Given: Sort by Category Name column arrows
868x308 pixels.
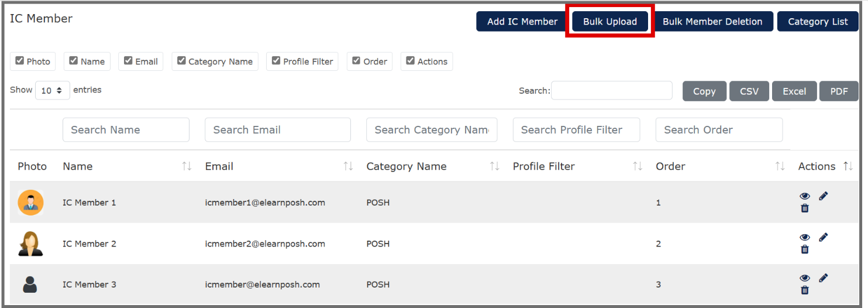Looking at the screenshot, I should tap(494, 166).
